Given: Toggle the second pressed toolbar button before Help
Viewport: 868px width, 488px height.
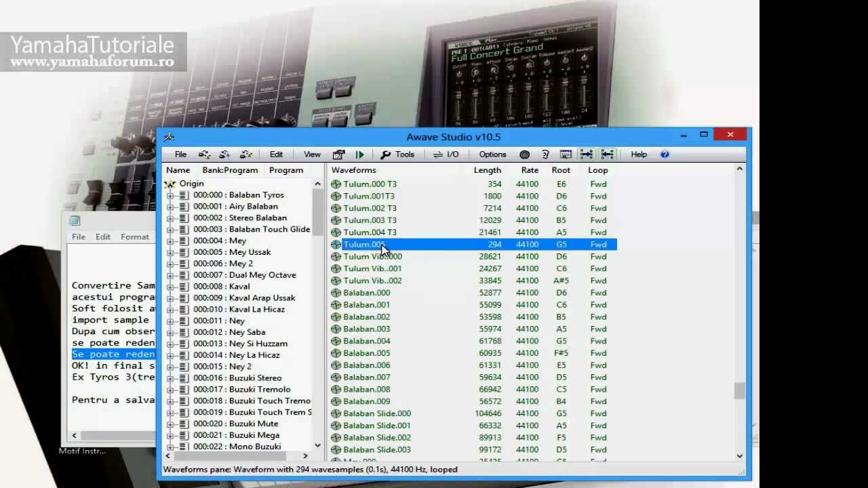Looking at the screenshot, I should (x=608, y=155).
